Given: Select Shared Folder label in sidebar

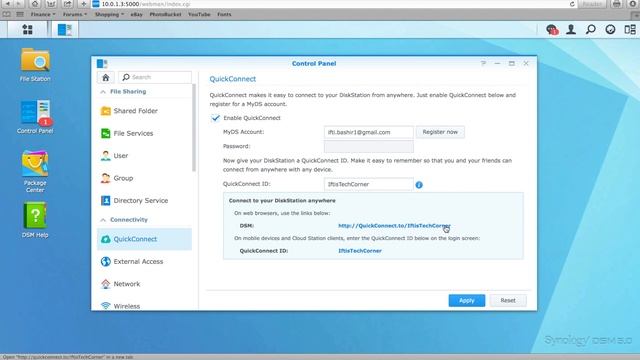Looking at the screenshot, I should pos(136,111).
